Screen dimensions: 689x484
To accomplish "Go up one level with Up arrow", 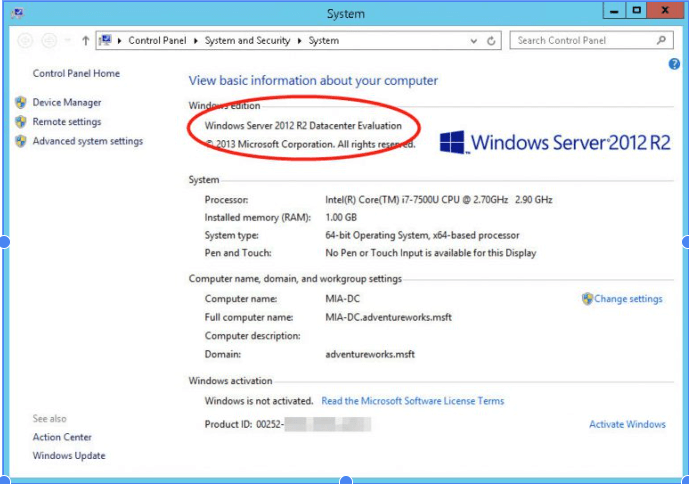I will point(86,41).
